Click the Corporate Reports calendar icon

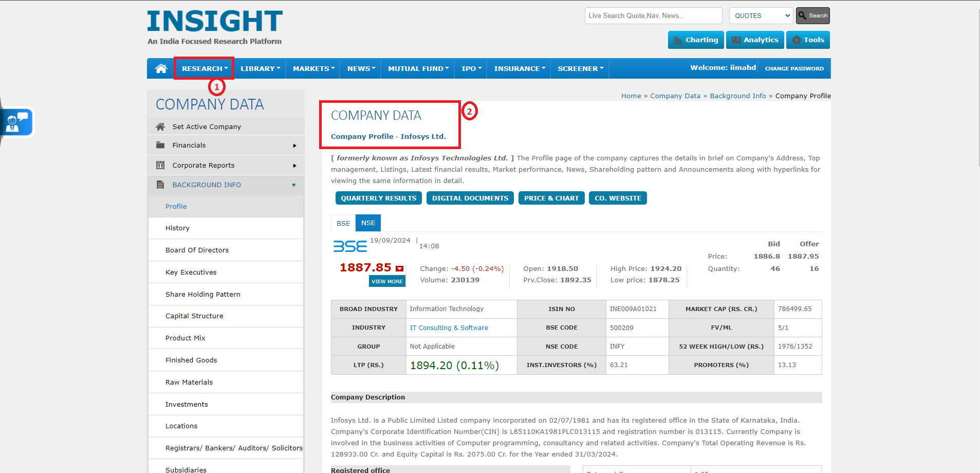coord(160,165)
